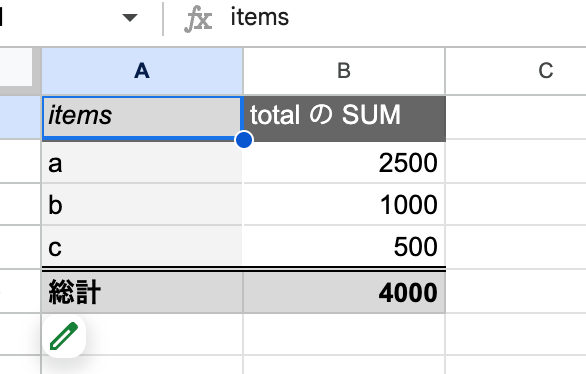Select column C header

pos(516,71)
